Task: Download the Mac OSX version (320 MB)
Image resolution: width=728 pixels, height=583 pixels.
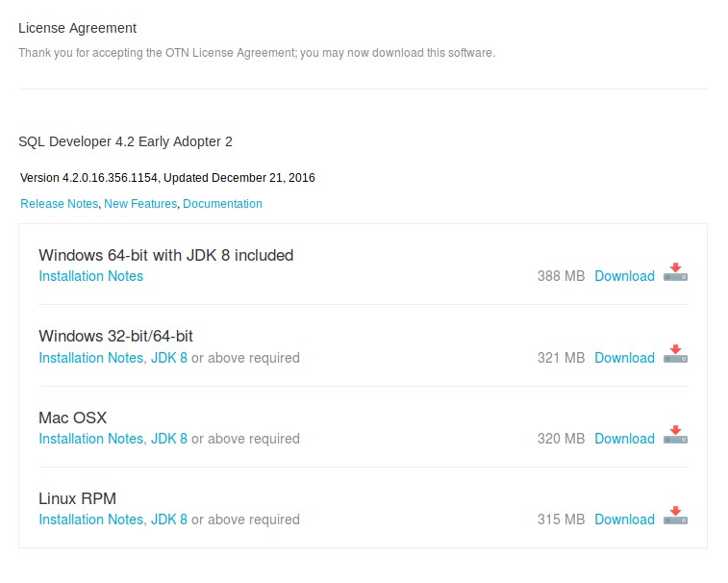Action: [624, 439]
